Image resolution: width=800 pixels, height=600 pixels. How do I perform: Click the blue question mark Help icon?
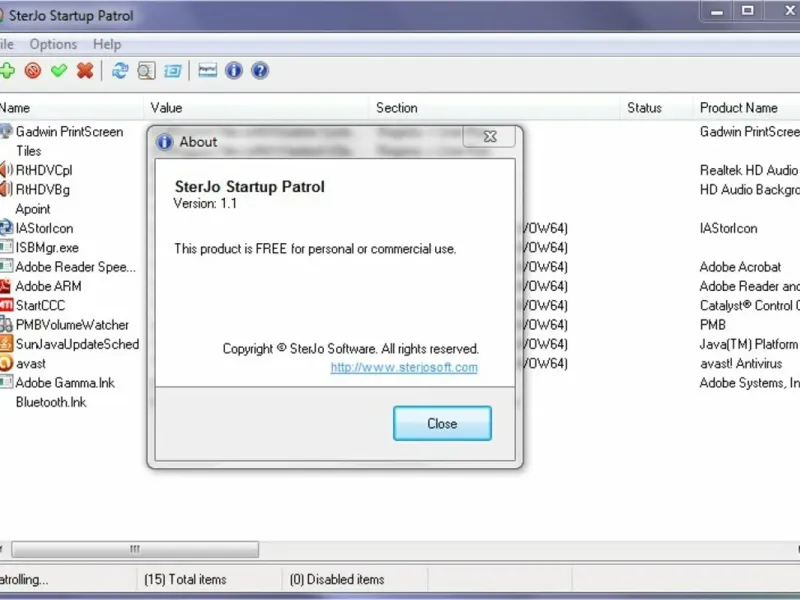pos(260,70)
